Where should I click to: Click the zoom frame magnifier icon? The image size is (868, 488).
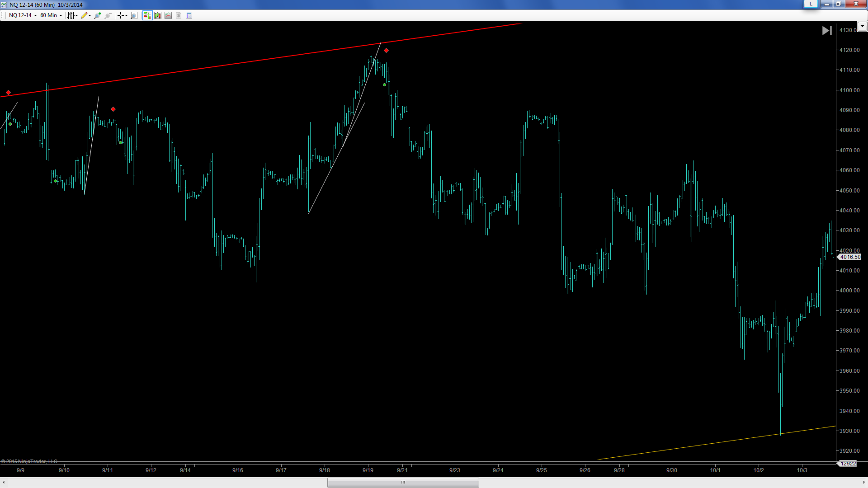134,15
